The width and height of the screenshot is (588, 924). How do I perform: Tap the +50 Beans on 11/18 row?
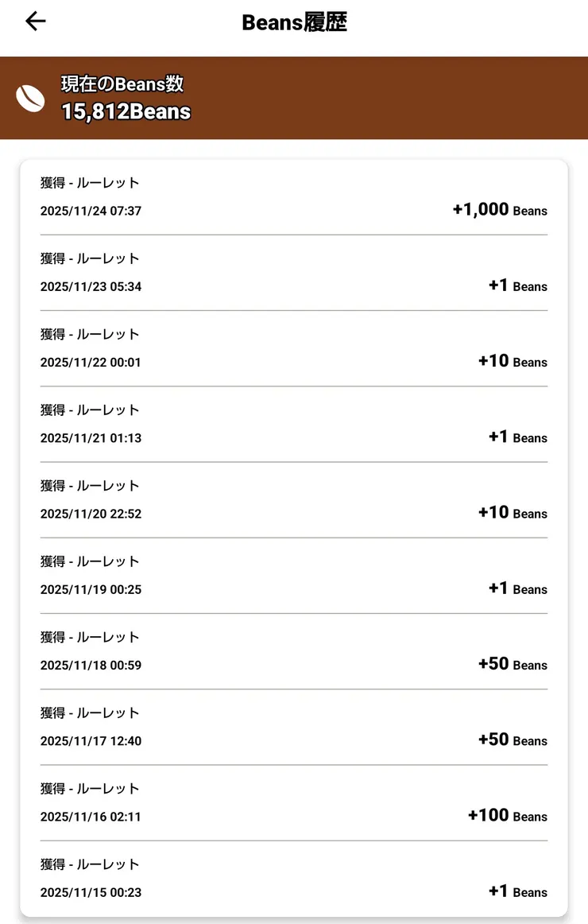tap(513, 664)
